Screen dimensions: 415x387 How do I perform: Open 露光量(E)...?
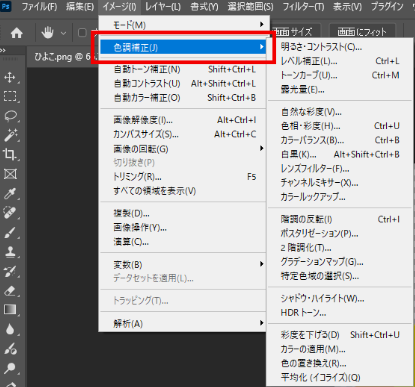click(x=341, y=90)
